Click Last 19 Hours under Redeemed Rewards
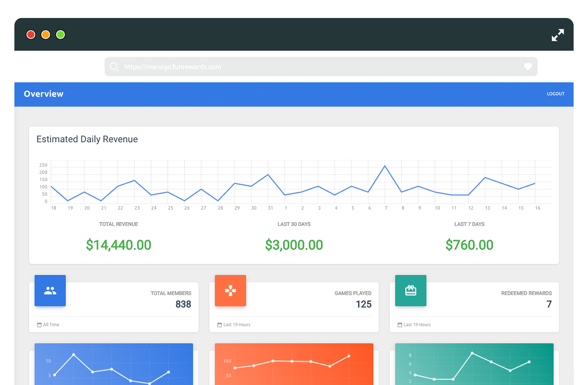 pos(417,325)
